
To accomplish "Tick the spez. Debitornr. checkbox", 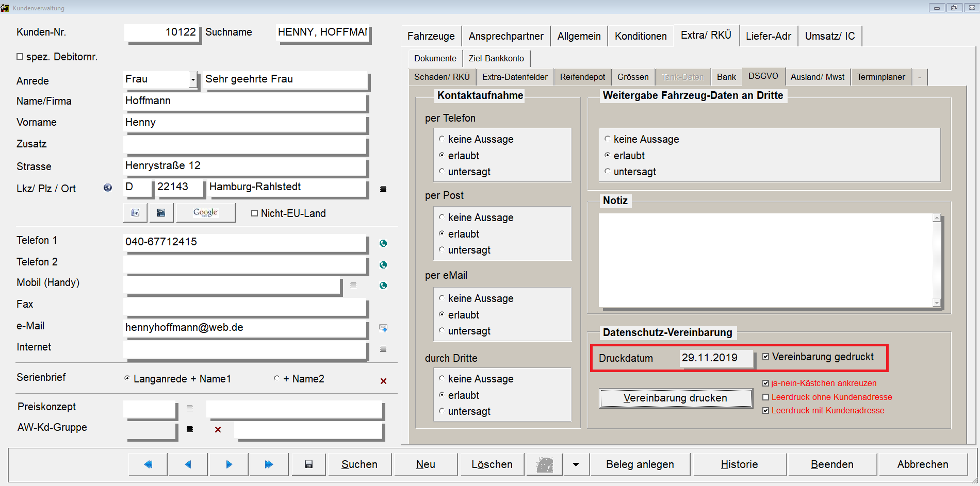I will tap(20, 57).
